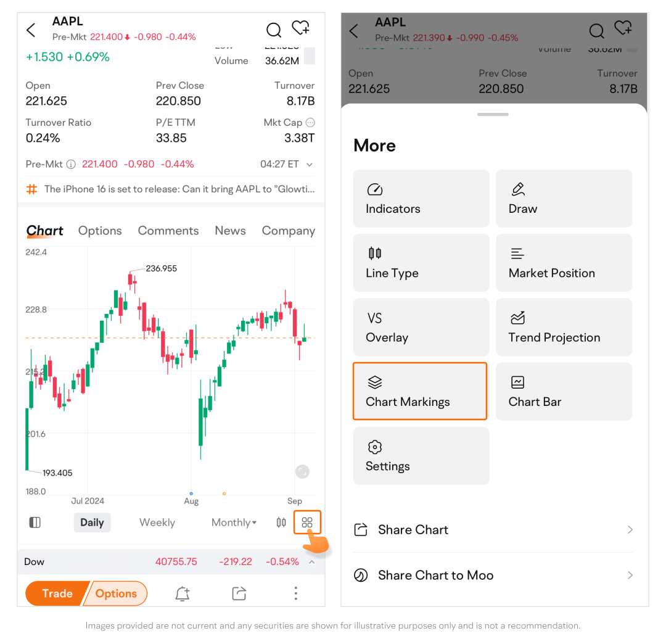Image resolution: width=666 pixels, height=644 pixels.
Task: Toggle the split panel icon left of Daily
Action: (x=35, y=523)
